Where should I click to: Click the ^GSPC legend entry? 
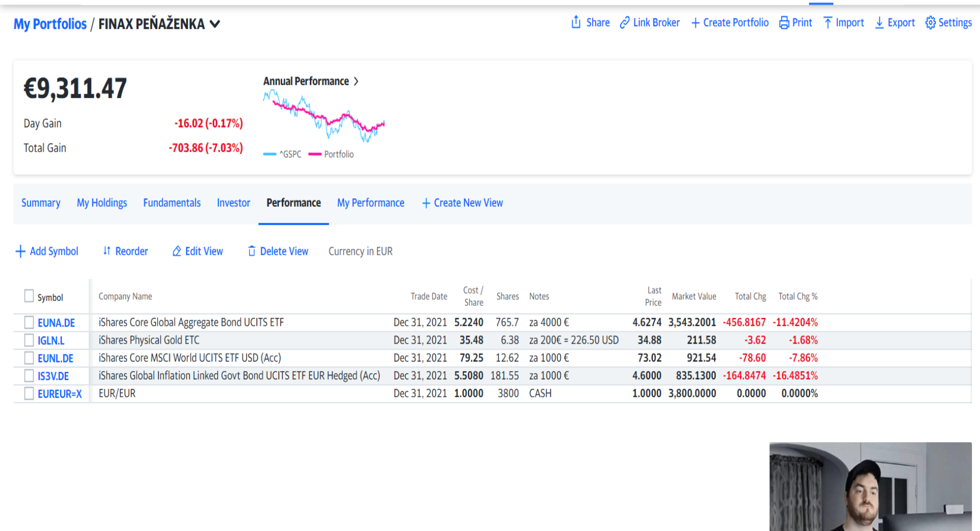click(x=282, y=154)
